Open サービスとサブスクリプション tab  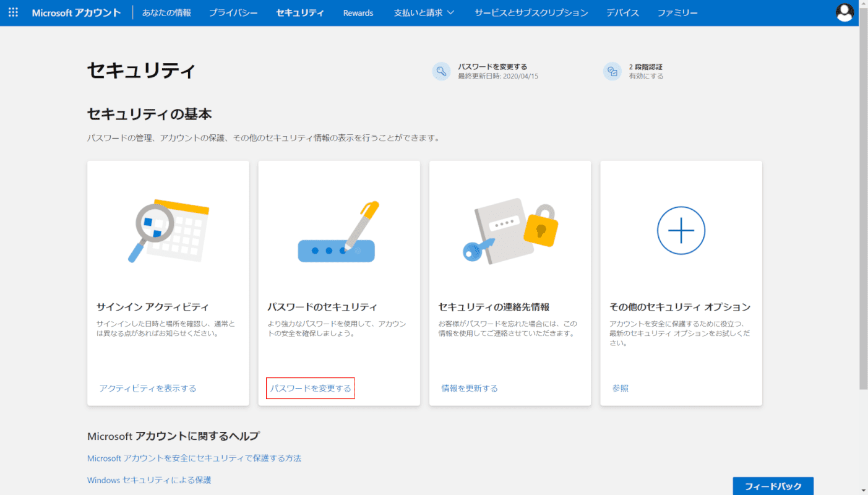531,13
